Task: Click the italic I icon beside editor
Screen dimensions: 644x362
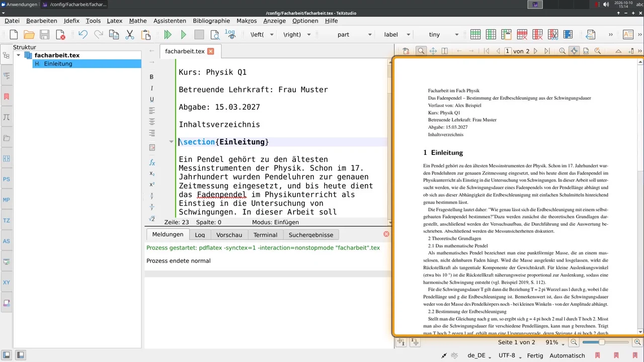Action: point(151,88)
